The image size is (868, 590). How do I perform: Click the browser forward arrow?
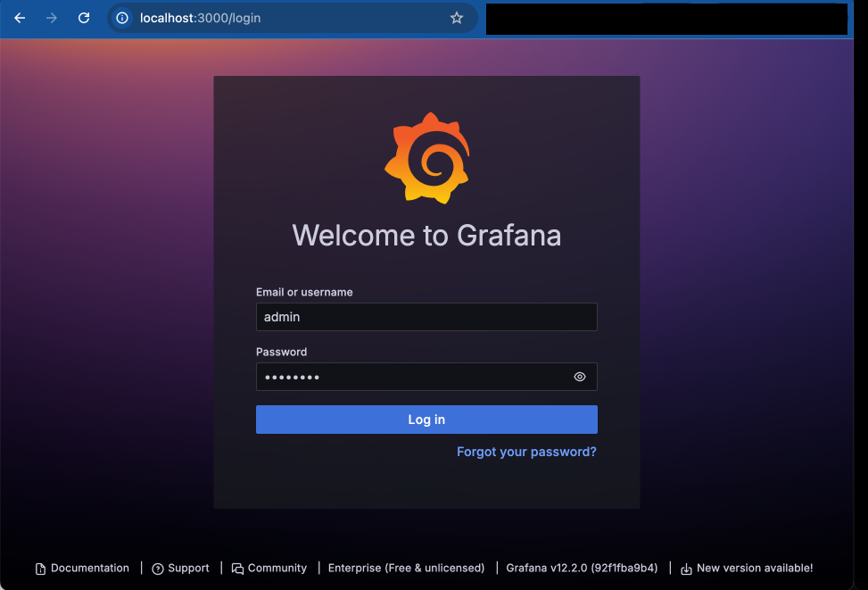(x=51, y=17)
